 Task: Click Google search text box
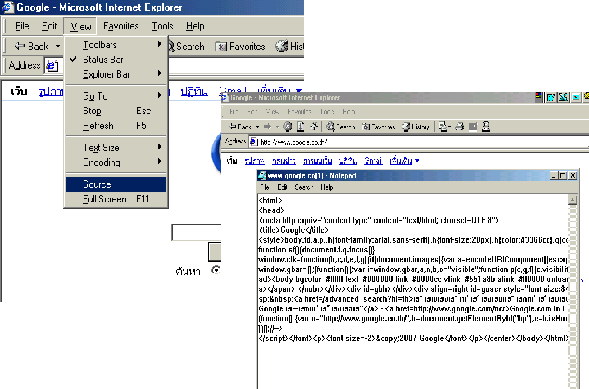pyautogui.click(x=196, y=233)
